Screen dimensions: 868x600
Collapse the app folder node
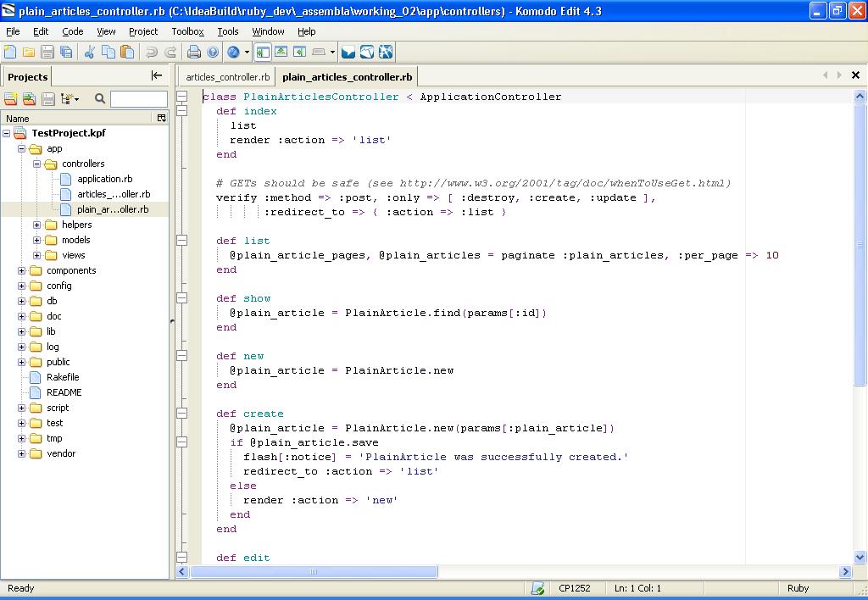21,148
